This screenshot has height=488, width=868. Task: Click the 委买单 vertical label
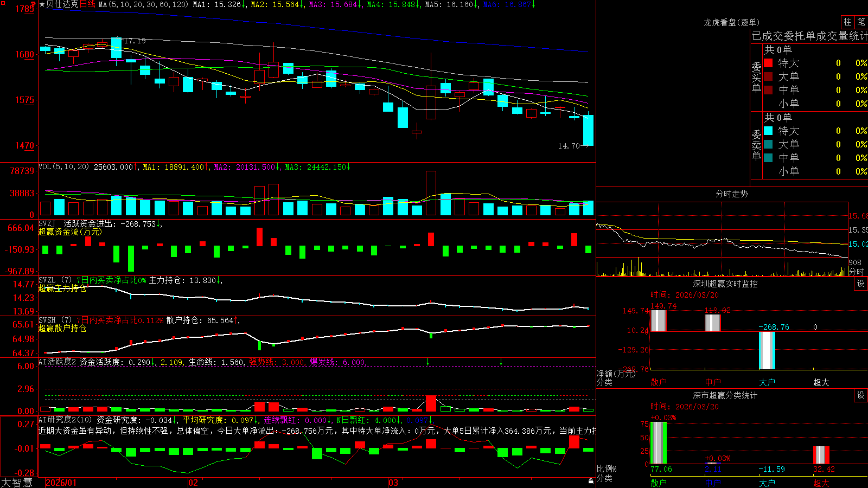(x=756, y=77)
